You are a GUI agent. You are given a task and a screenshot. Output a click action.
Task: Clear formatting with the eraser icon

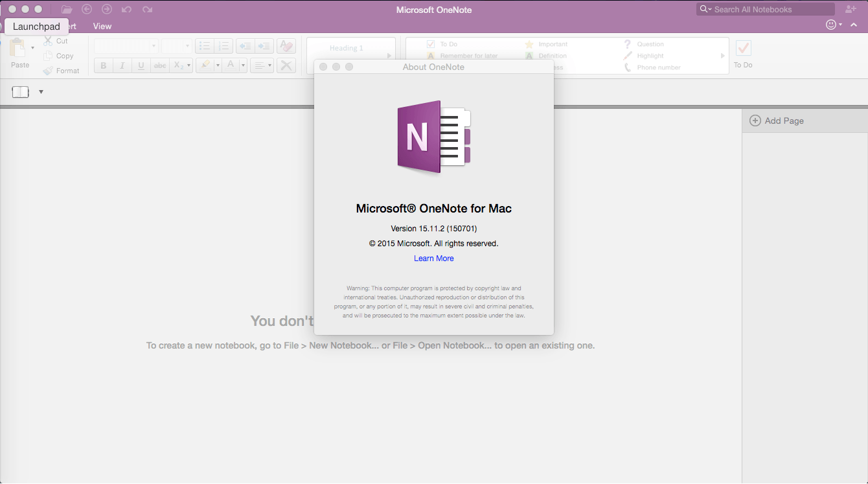286,46
